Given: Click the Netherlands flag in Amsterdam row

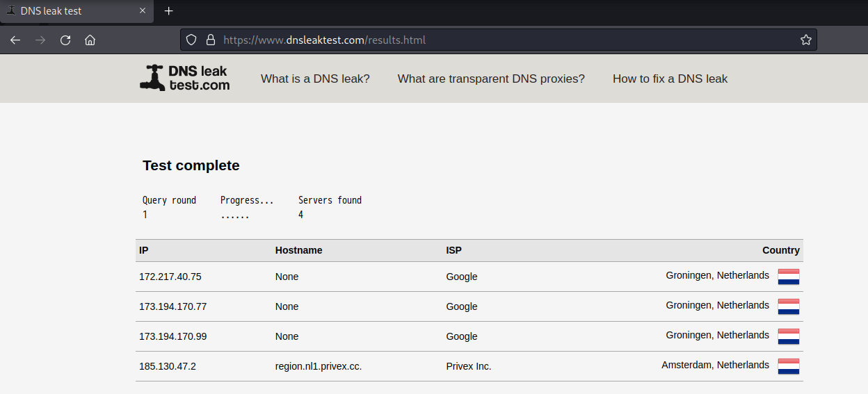Looking at the screenshot, I should pyautogui.click(x=789, y=366).
